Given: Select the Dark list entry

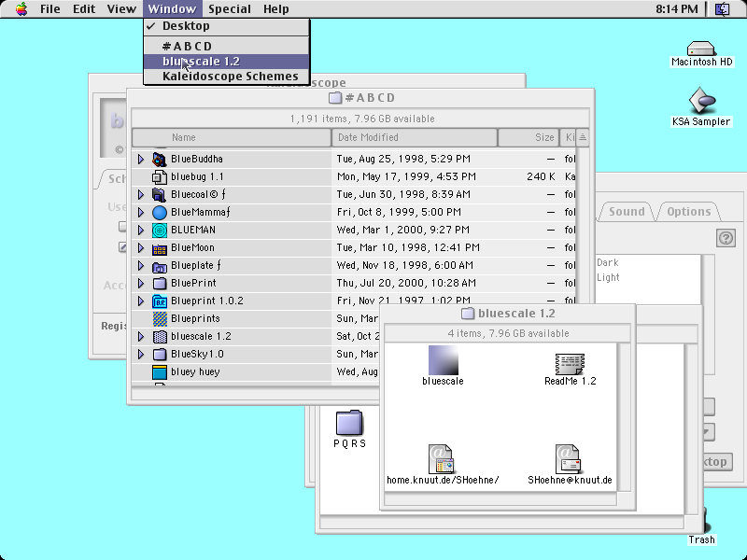Looking at the screenshot, I should pos(608,263).
